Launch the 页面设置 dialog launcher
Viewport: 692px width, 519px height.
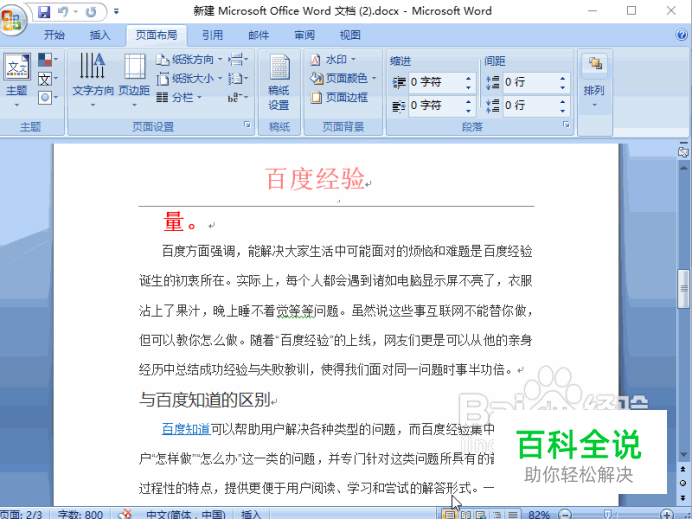pyautogui.click(x=248, y=125)
